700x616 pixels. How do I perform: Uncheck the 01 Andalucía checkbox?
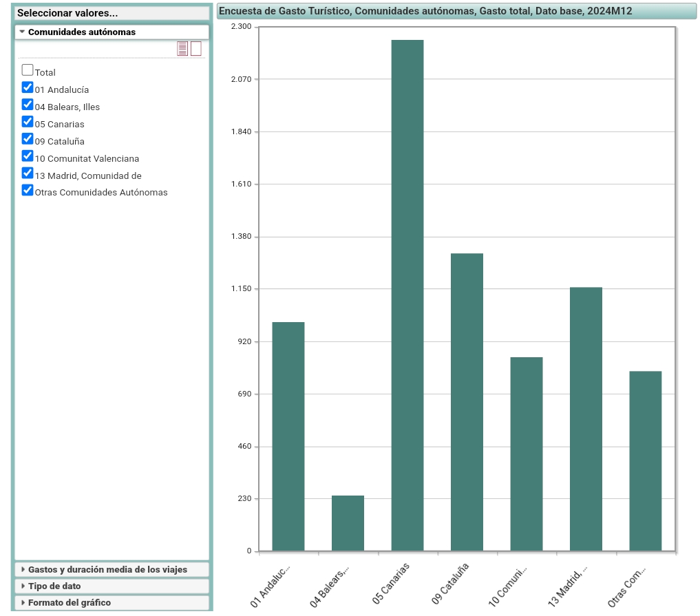(28, 87)
